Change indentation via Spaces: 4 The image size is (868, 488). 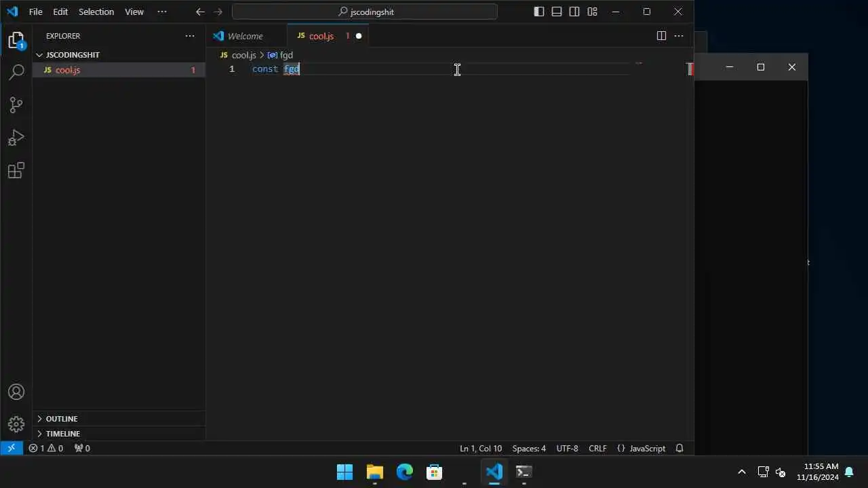(x=529, y=448)
